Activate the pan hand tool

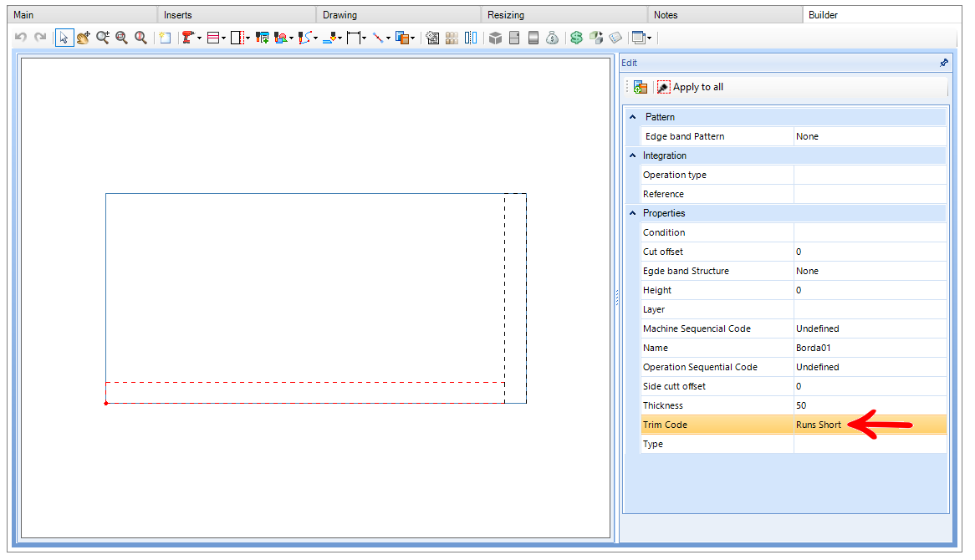(84, 38)
